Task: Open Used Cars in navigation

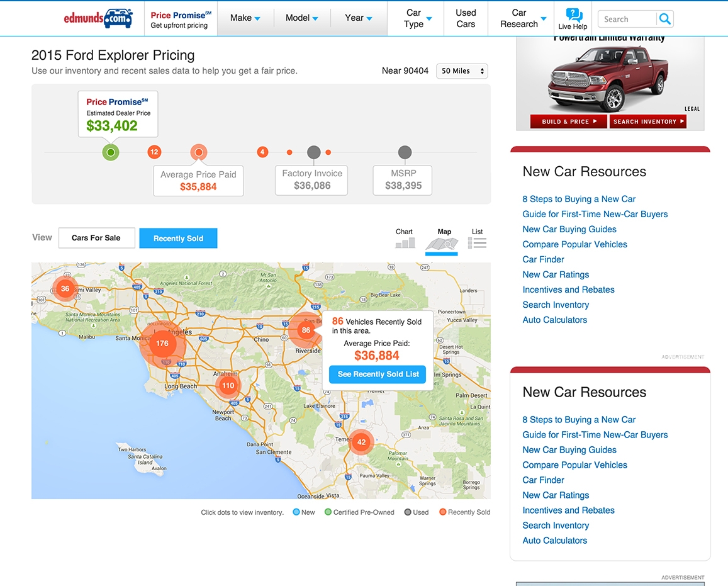Action: point(466,19)
